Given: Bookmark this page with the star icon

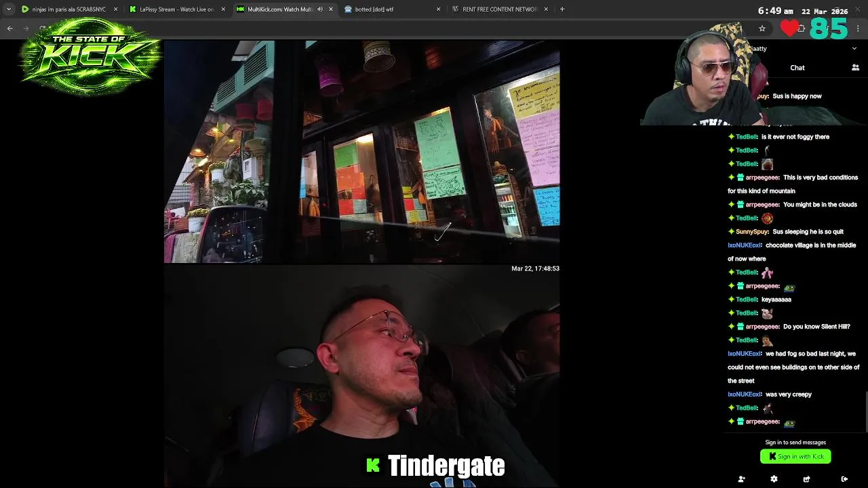Looking at the screenshot, I should [762, 28].
